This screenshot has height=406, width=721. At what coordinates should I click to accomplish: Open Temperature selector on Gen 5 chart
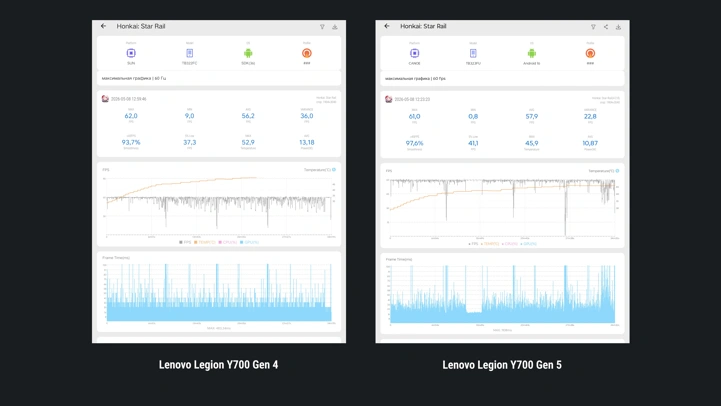click(604, 171)
